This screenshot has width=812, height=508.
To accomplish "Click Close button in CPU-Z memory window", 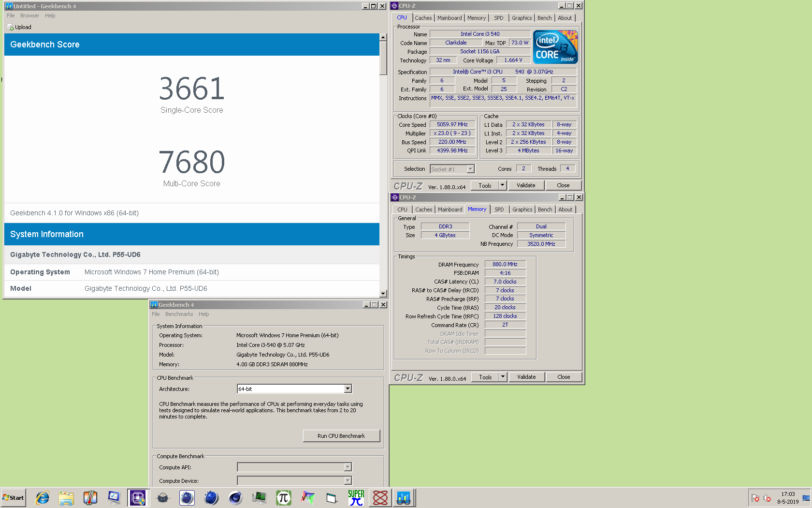I will coord(564,377).
